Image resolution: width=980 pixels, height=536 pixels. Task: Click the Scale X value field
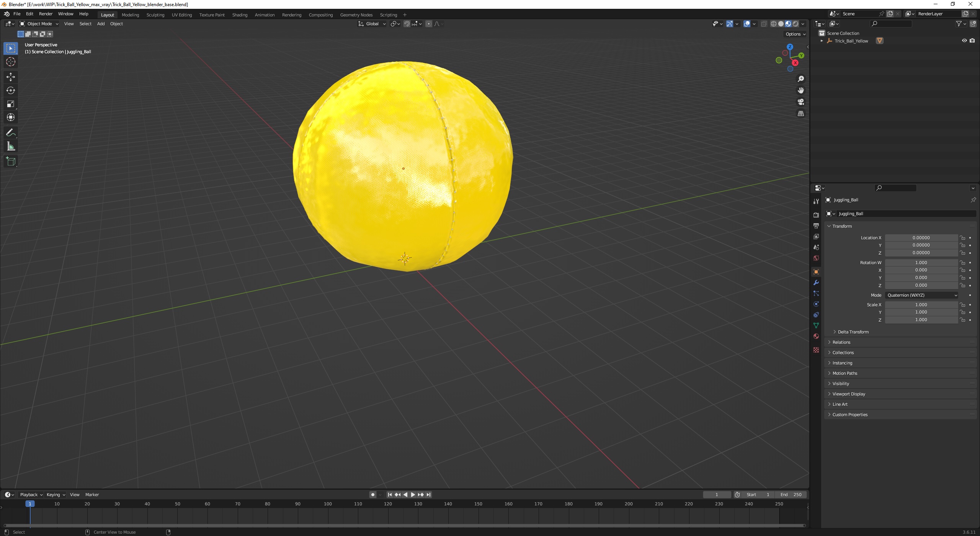[x=921, y=305]
